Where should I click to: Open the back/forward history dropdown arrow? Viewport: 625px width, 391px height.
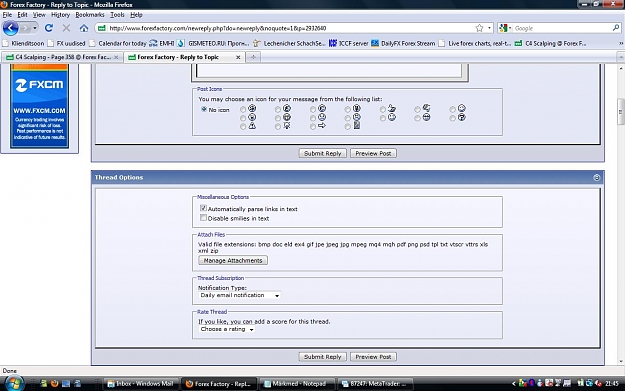[35, 28]
